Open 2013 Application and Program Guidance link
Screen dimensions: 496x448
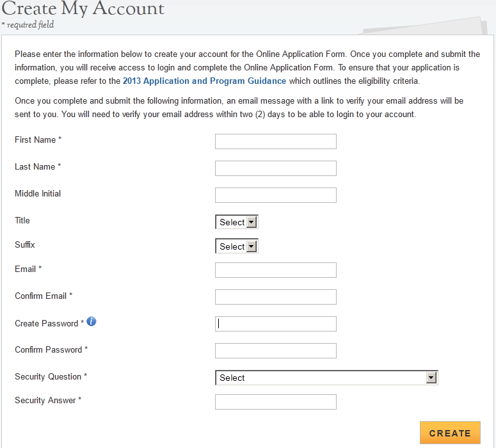(x=205, y=81)
